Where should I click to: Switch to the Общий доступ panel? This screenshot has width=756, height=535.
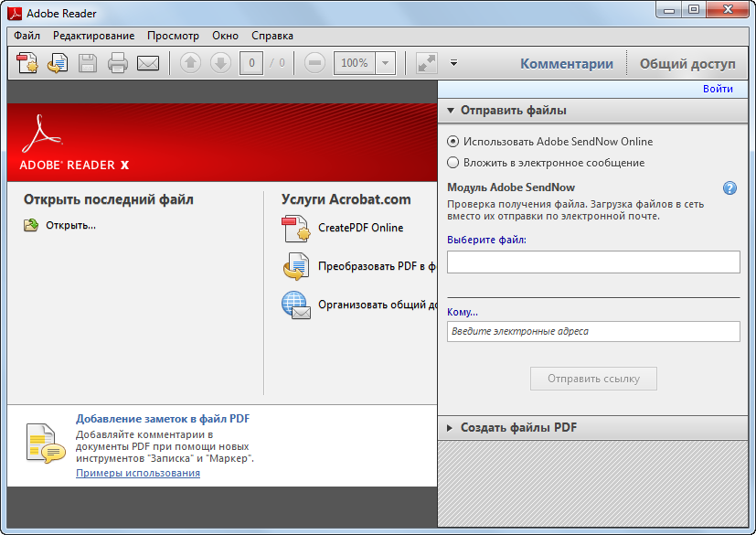(687, 64)
